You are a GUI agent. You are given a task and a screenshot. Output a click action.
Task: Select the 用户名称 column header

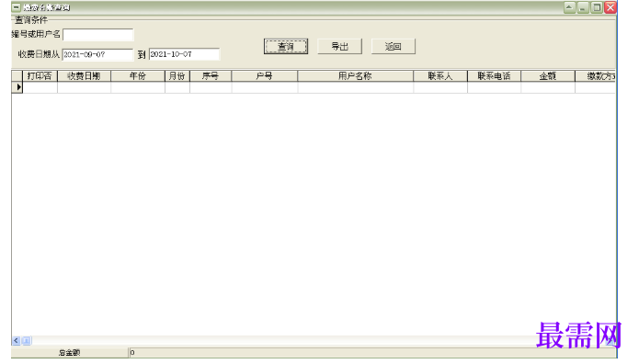tap(356, 76)
